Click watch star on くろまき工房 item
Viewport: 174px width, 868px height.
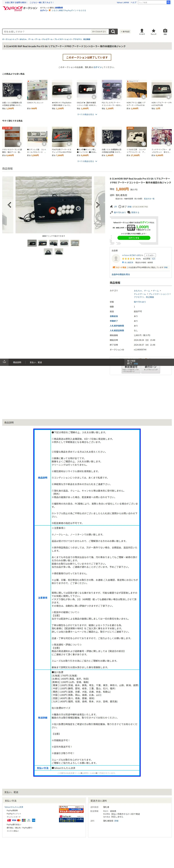[144, 144]
